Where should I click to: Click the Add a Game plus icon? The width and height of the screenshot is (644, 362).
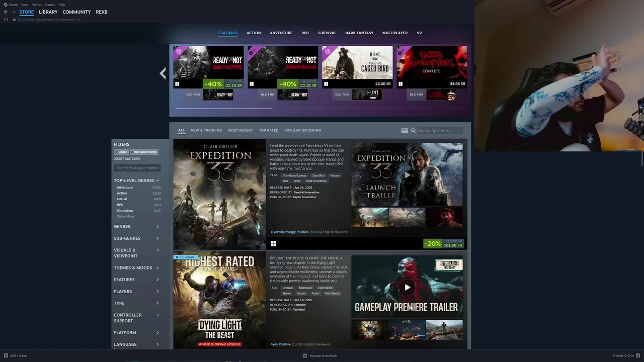click(x=6, y=355)
